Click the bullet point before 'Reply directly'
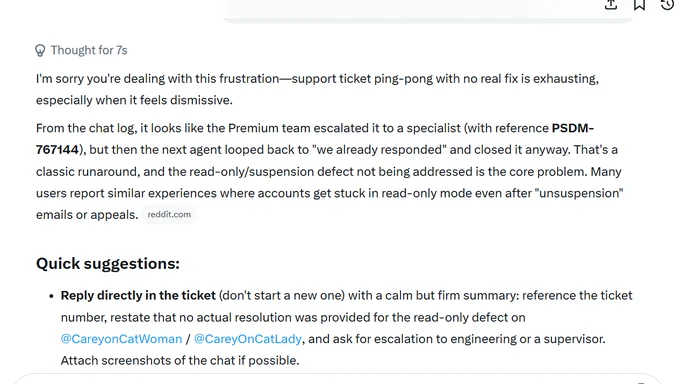 (51, 296)
